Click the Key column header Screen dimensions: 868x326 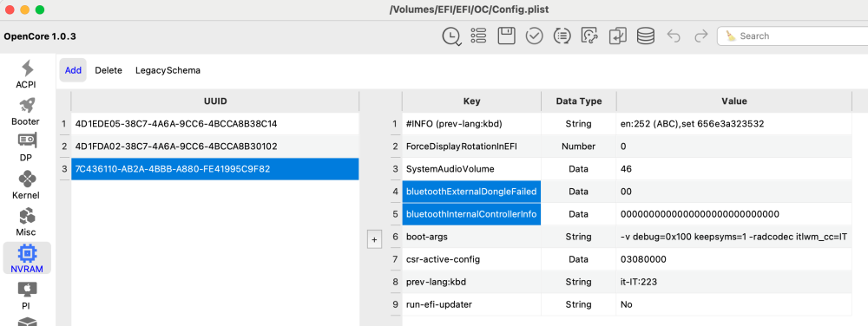click(x=471, y=101)
